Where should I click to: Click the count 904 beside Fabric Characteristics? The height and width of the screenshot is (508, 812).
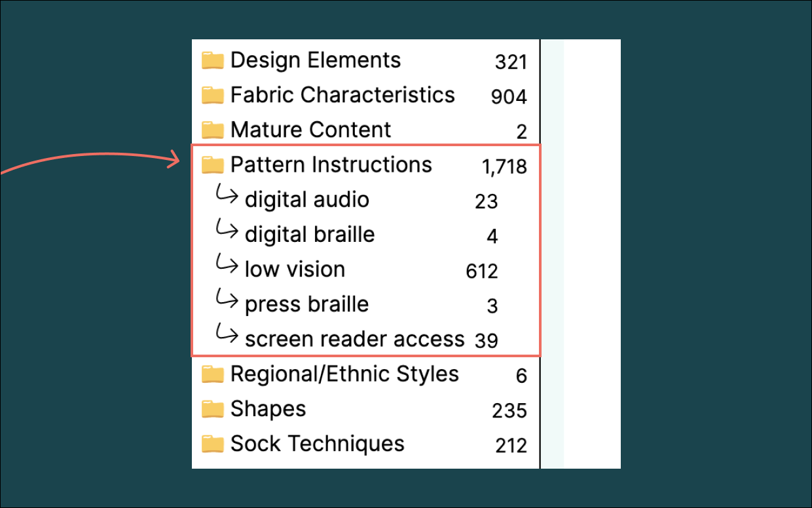click(x=510, y=96)
